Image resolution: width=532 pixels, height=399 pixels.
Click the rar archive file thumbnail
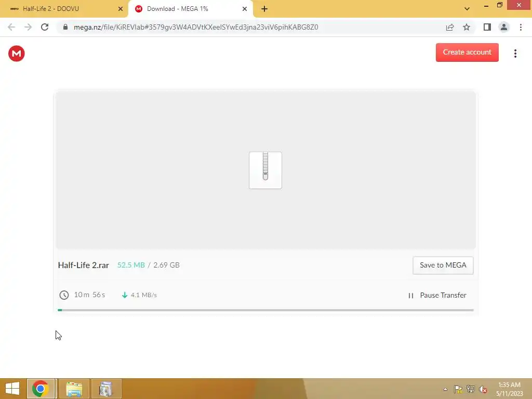click(x=265, y=170)
